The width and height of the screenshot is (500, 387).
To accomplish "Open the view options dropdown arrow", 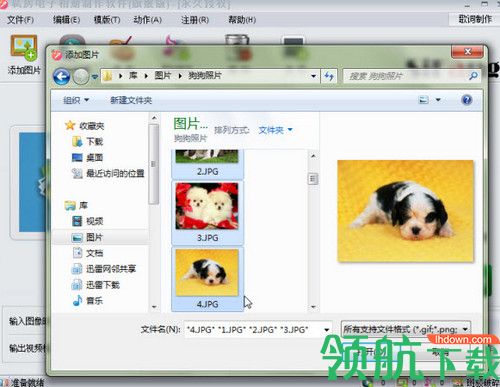I will click(438, 100).
